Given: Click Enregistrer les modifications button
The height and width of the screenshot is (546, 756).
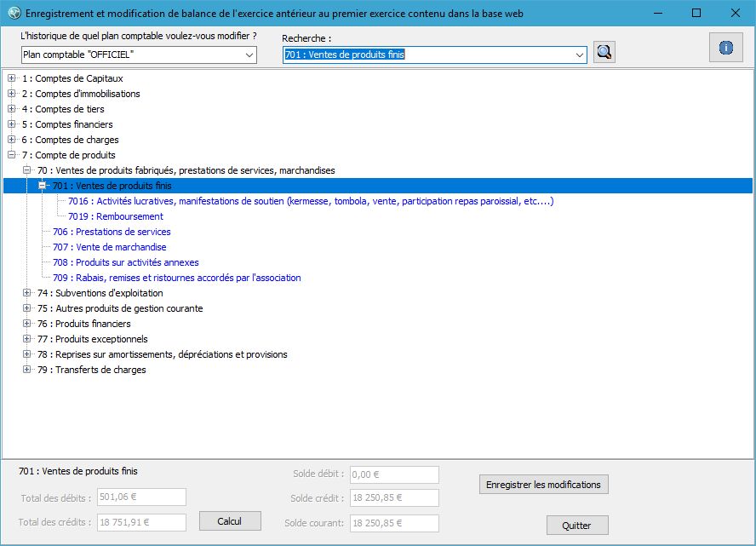Looking at the screenshot, I should tap(543, 485).
